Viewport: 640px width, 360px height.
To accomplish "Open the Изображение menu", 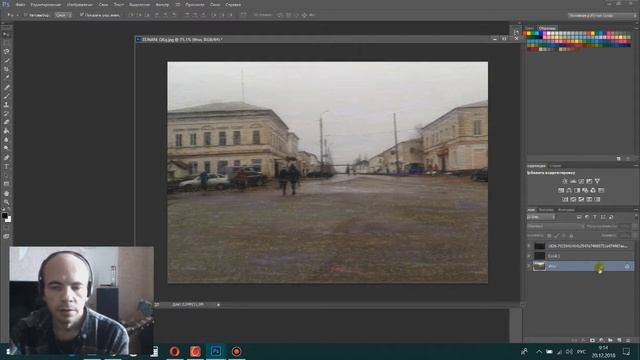I will [x=80, y=4].
